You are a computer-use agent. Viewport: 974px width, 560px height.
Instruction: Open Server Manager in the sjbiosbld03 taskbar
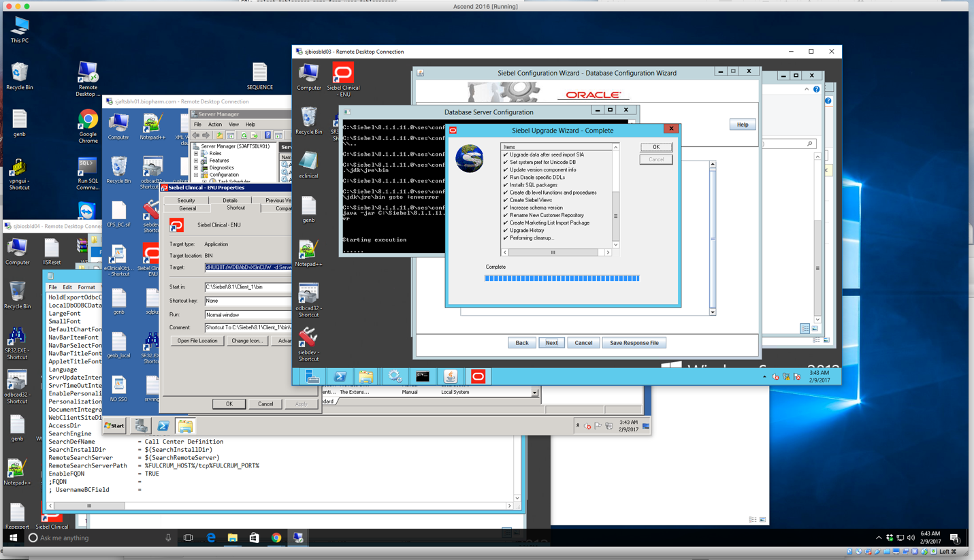(312, 376)
